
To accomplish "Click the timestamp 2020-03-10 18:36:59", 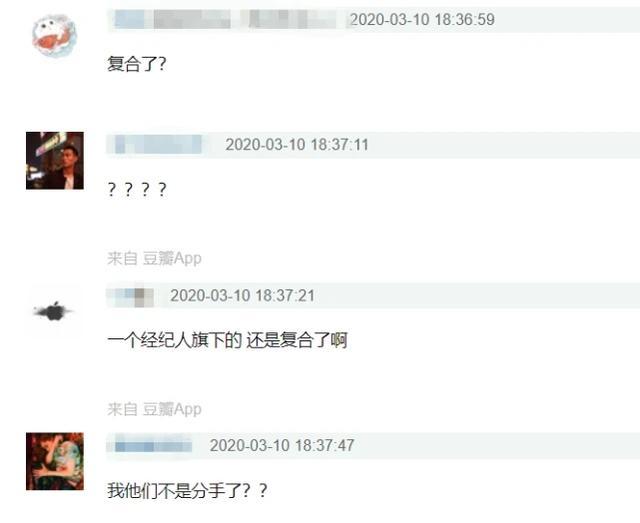I will [422, 19].
